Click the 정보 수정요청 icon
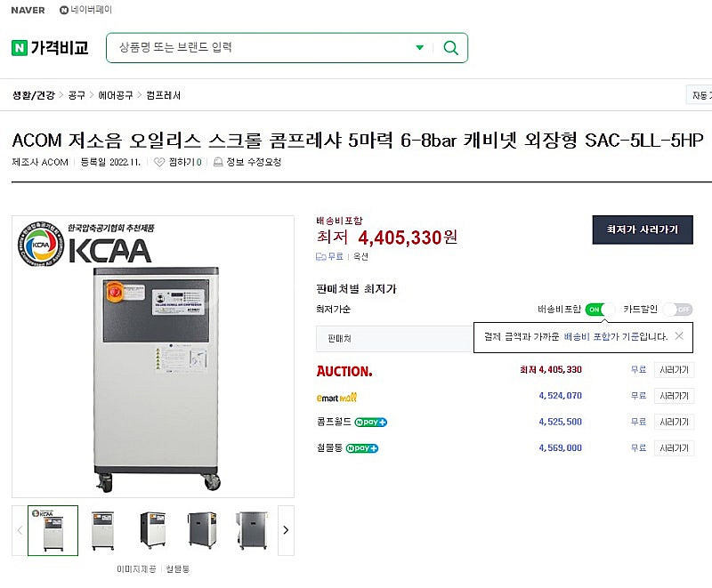This screenshot has width=712, height=588. pyautogui.click(x=218, y=163)
